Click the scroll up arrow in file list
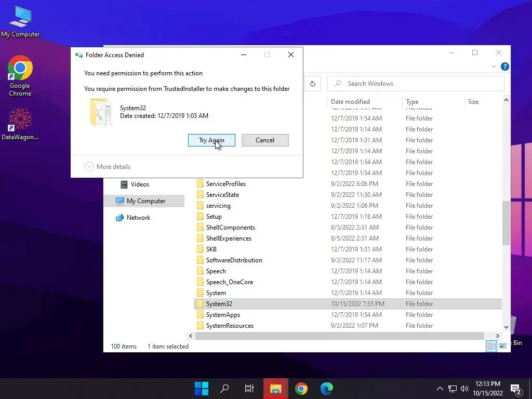 [506, 100]
